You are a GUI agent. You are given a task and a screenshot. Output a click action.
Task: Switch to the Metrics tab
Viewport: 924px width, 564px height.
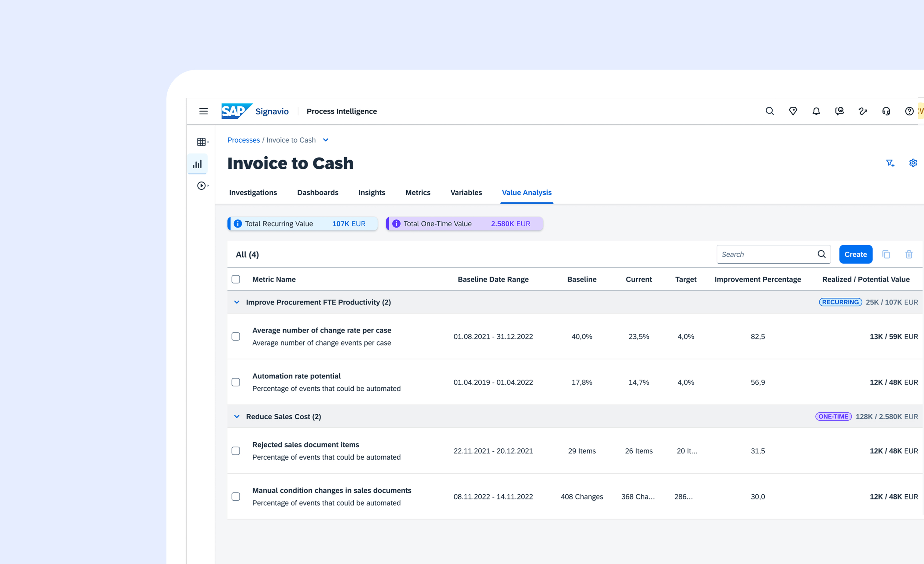coord(418,192)
